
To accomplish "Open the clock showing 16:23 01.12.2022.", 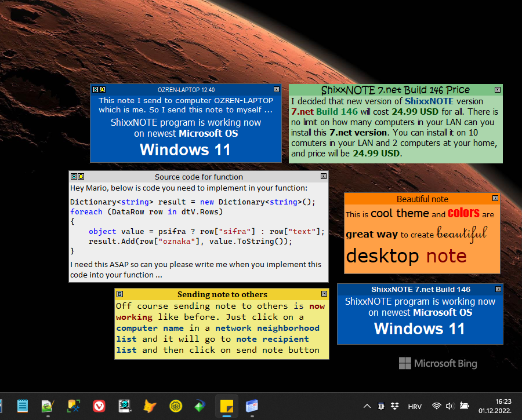I will pos(495,406).
